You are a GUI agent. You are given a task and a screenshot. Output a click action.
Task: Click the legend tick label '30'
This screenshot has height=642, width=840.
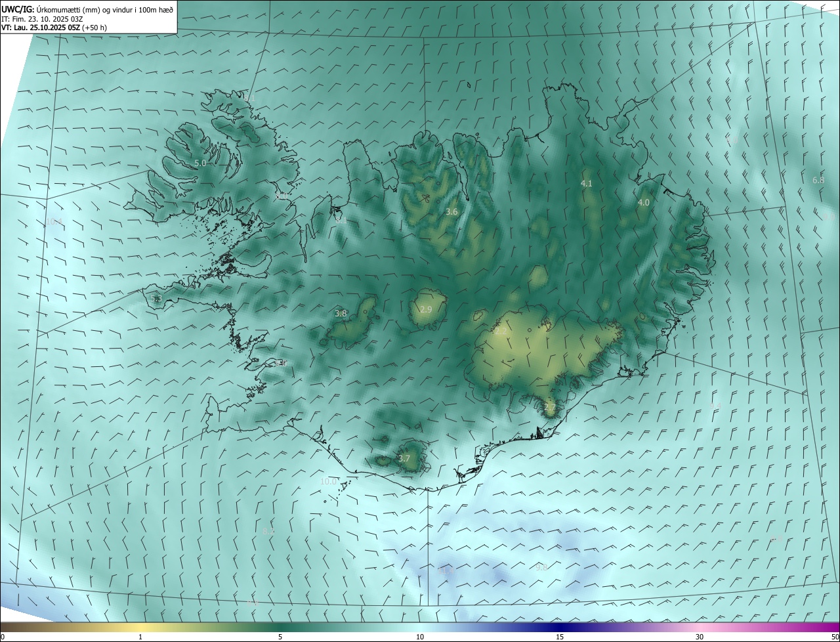pos(700,637)
